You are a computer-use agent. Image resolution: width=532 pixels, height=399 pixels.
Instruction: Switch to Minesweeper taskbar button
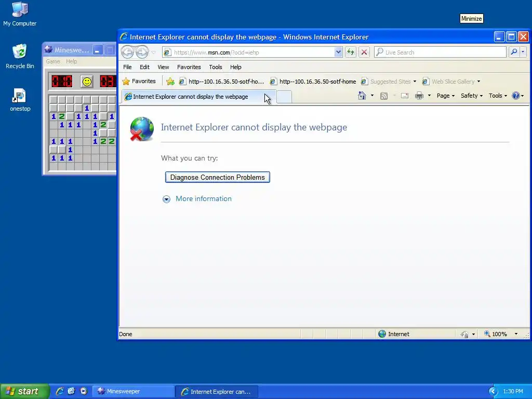(134, 392)
